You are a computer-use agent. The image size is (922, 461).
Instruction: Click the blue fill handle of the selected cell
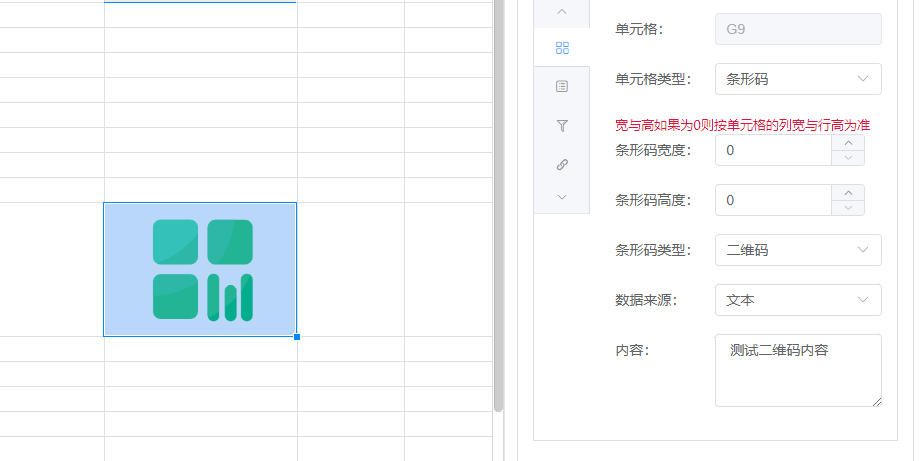tap(297, 337)
